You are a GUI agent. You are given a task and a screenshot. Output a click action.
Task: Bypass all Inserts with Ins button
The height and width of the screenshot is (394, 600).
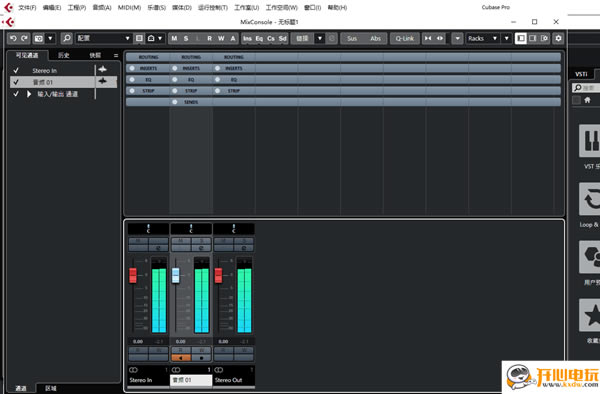[x=248, y=38]
